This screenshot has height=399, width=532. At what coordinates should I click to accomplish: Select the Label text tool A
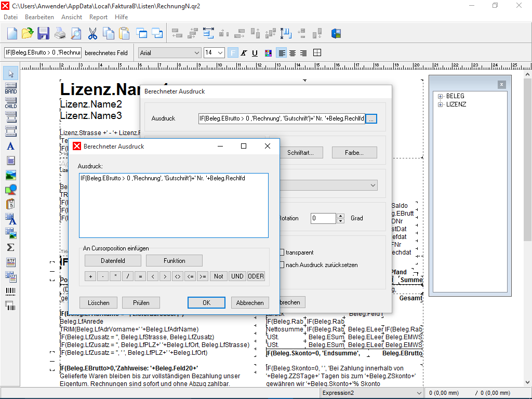coord(10,146)
